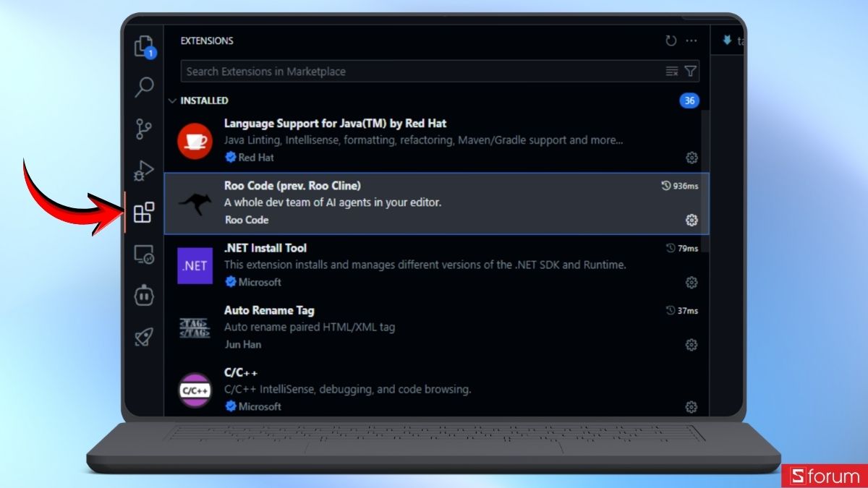Click the Roo Code publisher name
Image resolution: width=868 pixels, height=488 pixels.
tap(246, 220)
